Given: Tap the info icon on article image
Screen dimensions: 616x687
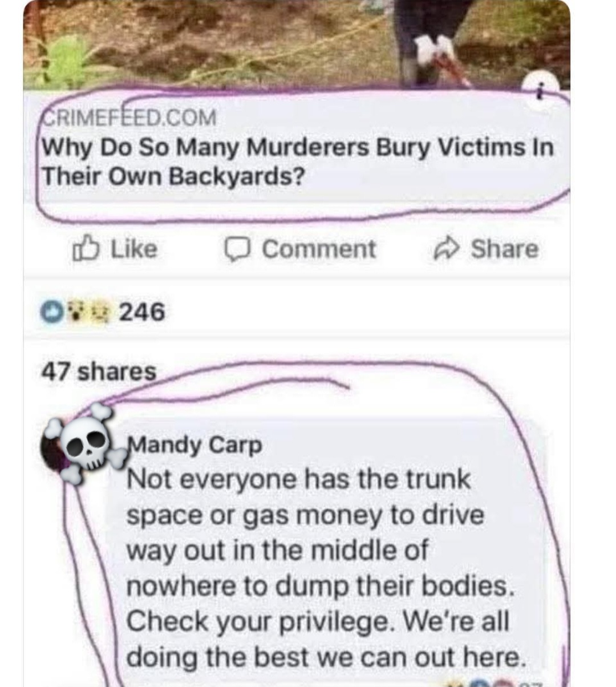Looking at the screenshot, I should (539, 91).
